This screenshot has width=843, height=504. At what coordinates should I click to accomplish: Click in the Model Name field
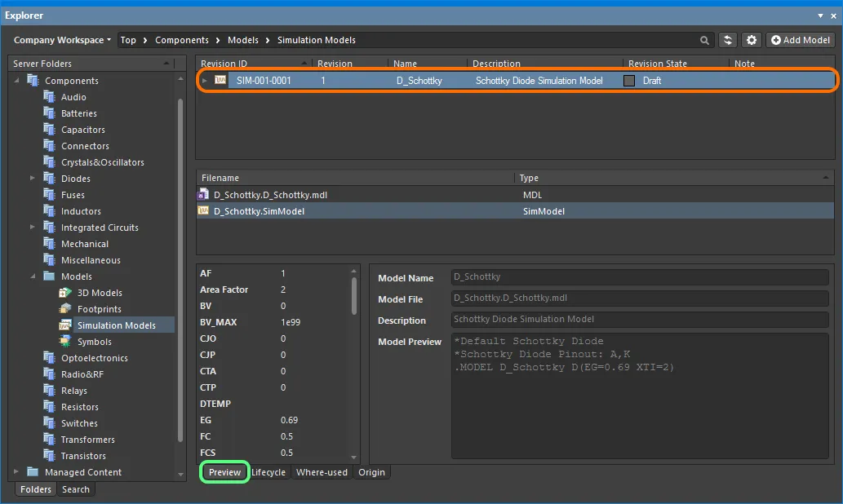pos(639,278)
